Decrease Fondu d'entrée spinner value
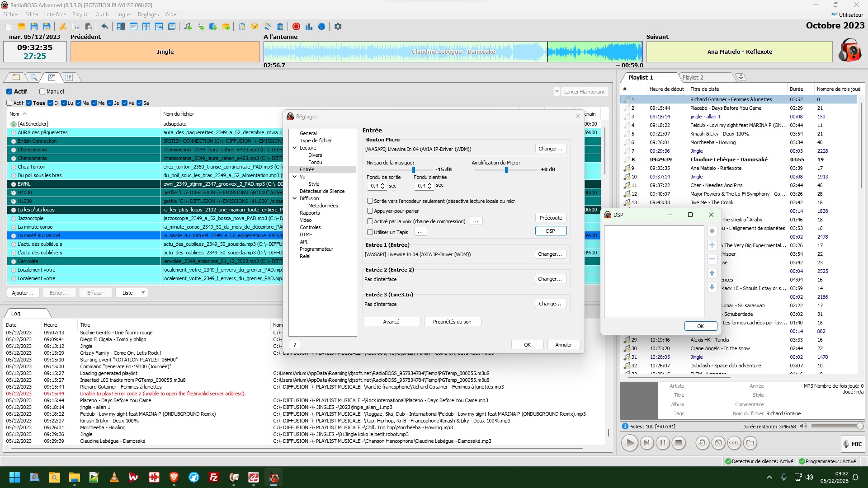 [430, 188]
